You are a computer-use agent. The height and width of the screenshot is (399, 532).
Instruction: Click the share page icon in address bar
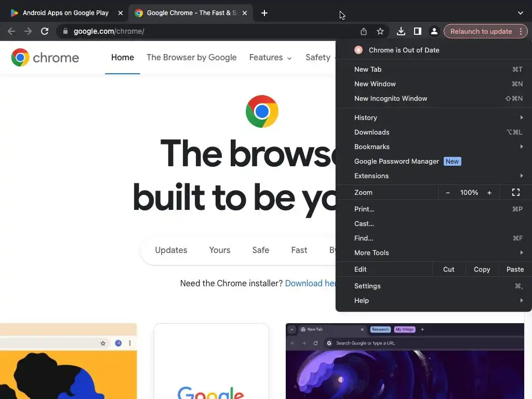click(x=363, y=31)
